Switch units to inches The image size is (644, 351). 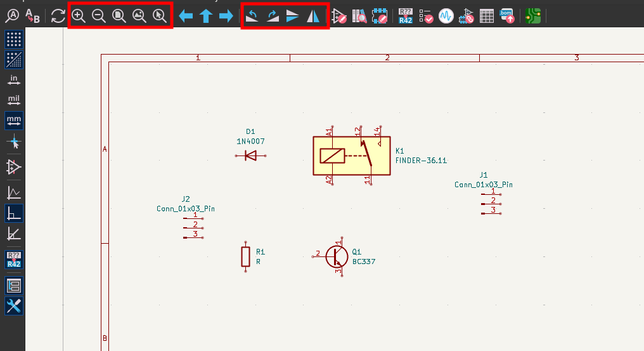pos(13,80)
